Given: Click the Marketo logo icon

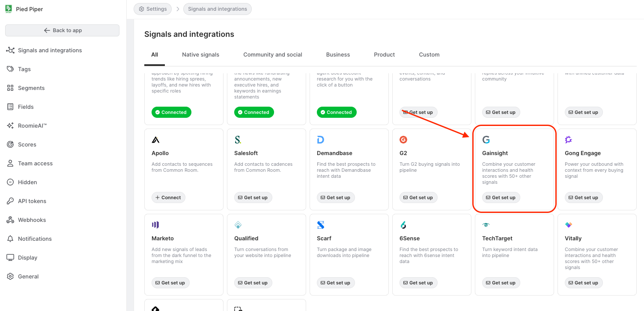Looking at the screenshot, I should pyautogui.click(x=155, y=225).
